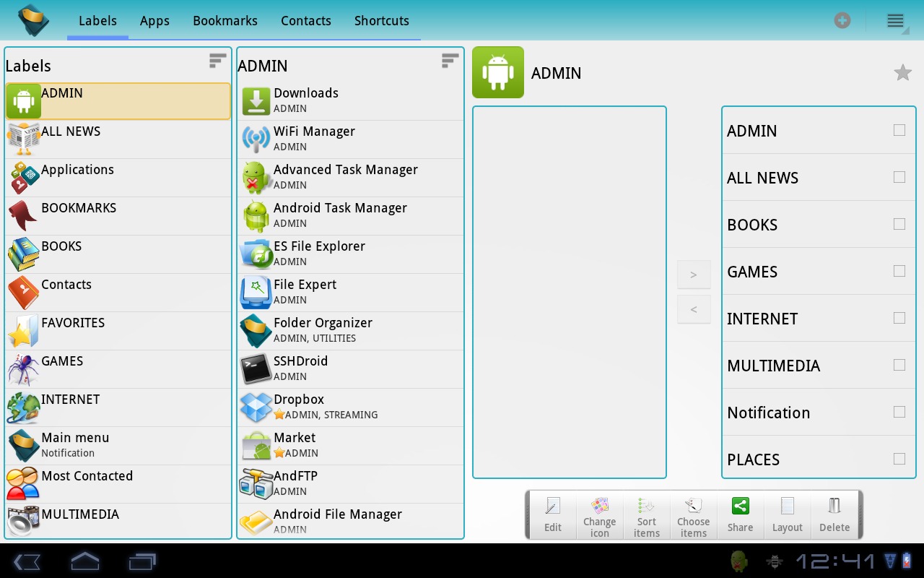The image size is (924, 578).
Task: Open the Folder Organizer app logo
Action: point(33,20)
